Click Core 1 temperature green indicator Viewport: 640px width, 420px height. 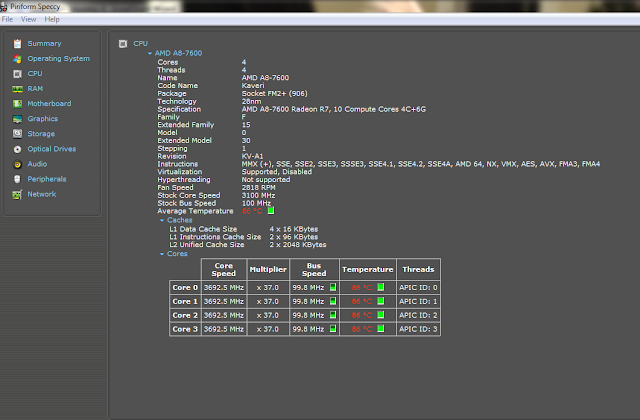(381, 301)
